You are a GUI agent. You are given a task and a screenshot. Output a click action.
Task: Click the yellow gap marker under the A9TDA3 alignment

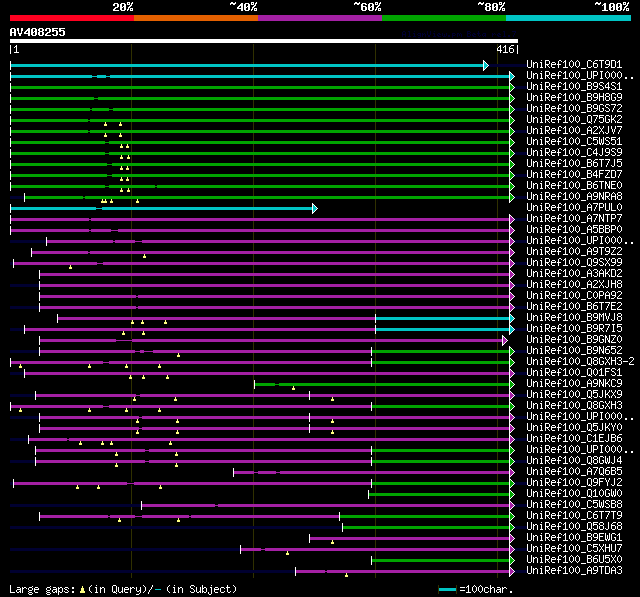tap(347, 575)
